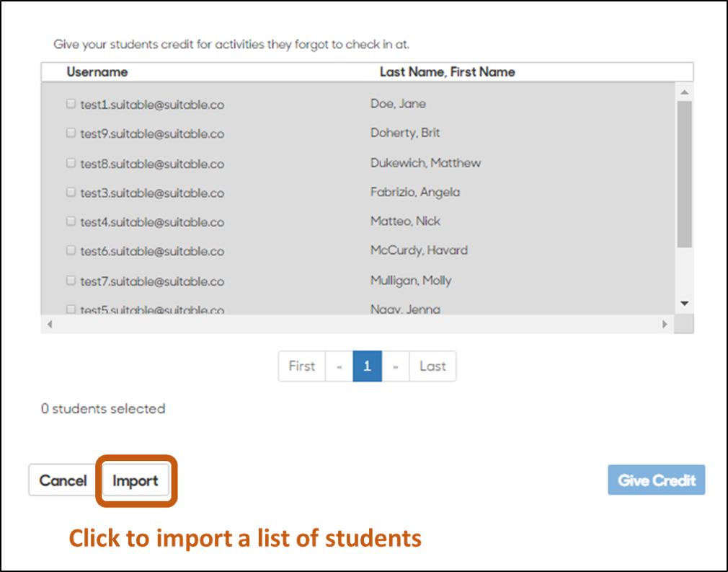Go to previous page with « arrow

pos(339,366)
